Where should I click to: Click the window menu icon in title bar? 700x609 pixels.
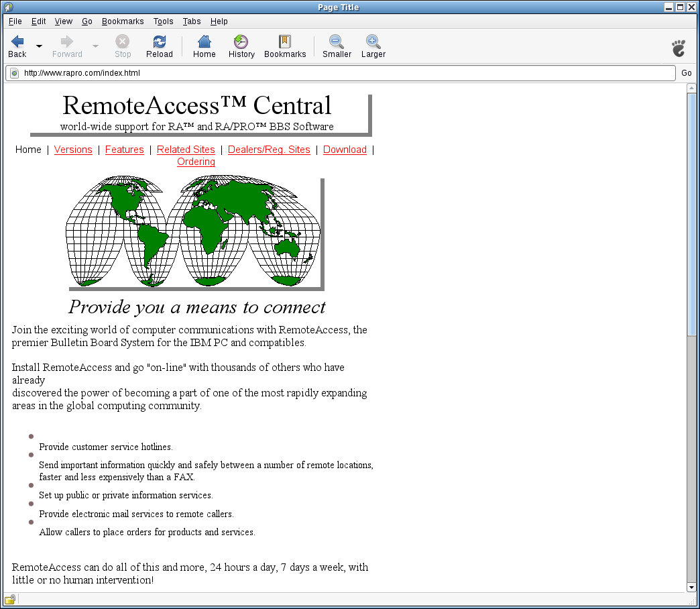(x=8, y=7)
